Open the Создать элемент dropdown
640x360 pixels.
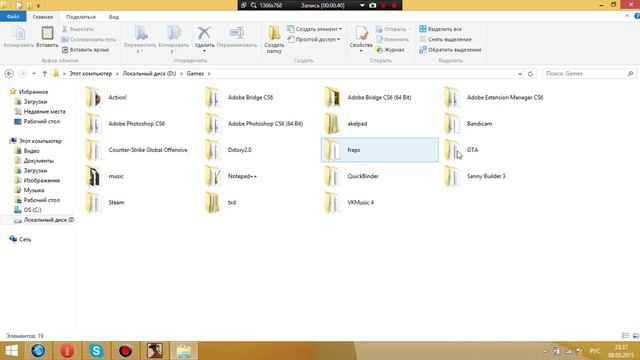(x=314, y=29)
